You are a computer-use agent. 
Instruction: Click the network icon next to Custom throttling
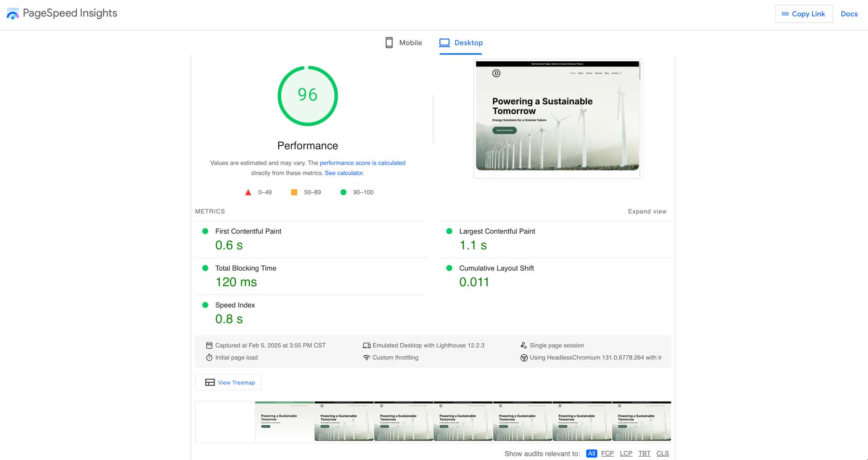(x=367, y=357)
